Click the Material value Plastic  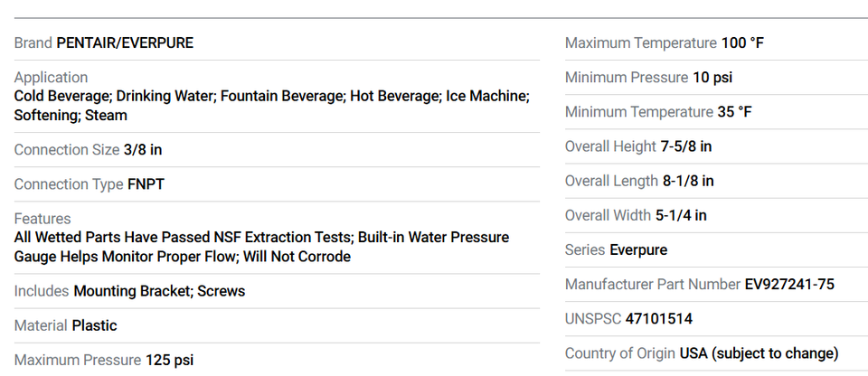tap(94, 325)
